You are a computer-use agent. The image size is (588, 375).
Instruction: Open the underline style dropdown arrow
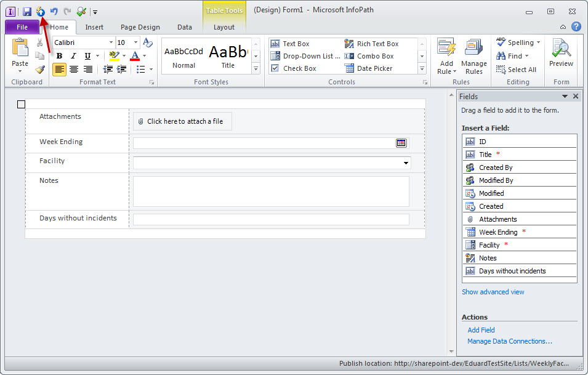pos(97,56)
